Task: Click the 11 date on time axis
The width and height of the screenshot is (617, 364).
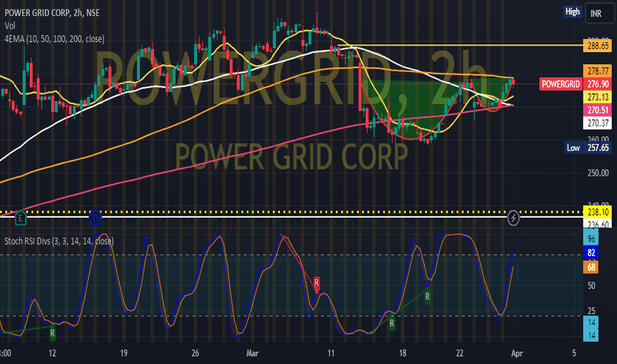Action: 331,353
